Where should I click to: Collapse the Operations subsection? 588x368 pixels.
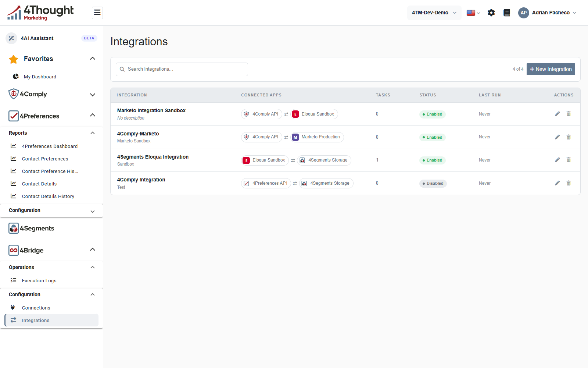pos(93,267)
